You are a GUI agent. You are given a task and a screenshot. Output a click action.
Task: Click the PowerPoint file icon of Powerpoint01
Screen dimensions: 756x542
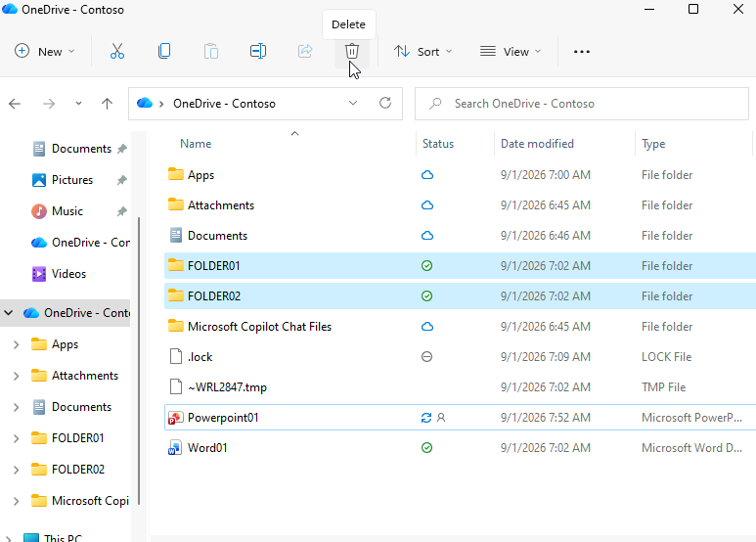click(x=175, y=418)
